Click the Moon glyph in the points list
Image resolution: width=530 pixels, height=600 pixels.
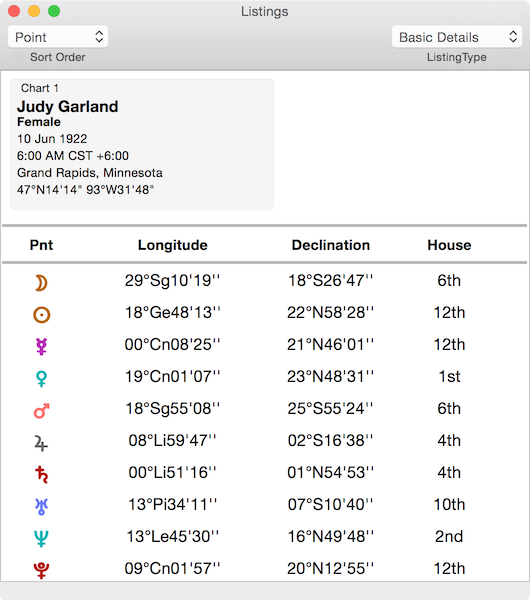pos(41,284)
